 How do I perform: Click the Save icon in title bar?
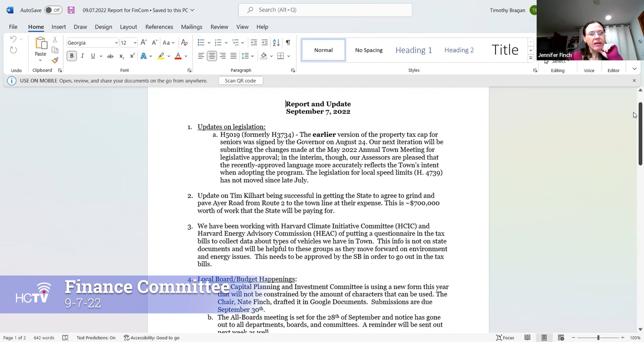click(x=71, y=10)
